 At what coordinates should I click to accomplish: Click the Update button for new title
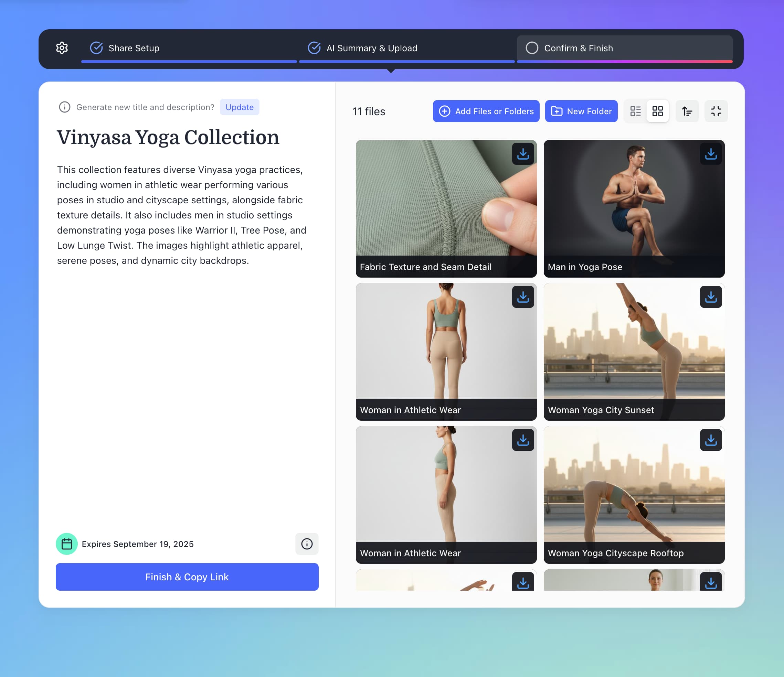coord(240,107)
